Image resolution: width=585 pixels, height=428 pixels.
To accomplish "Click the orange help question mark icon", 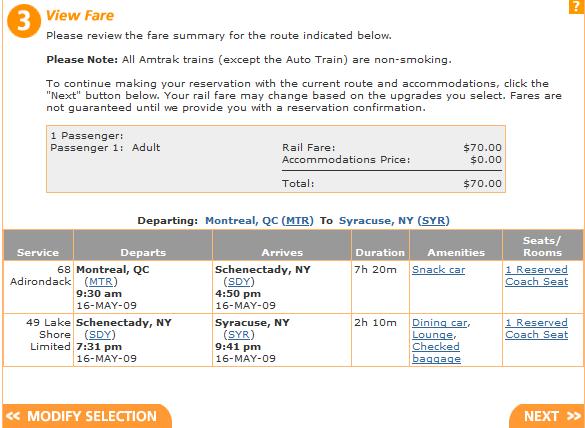I will click(x=577, y=6).
